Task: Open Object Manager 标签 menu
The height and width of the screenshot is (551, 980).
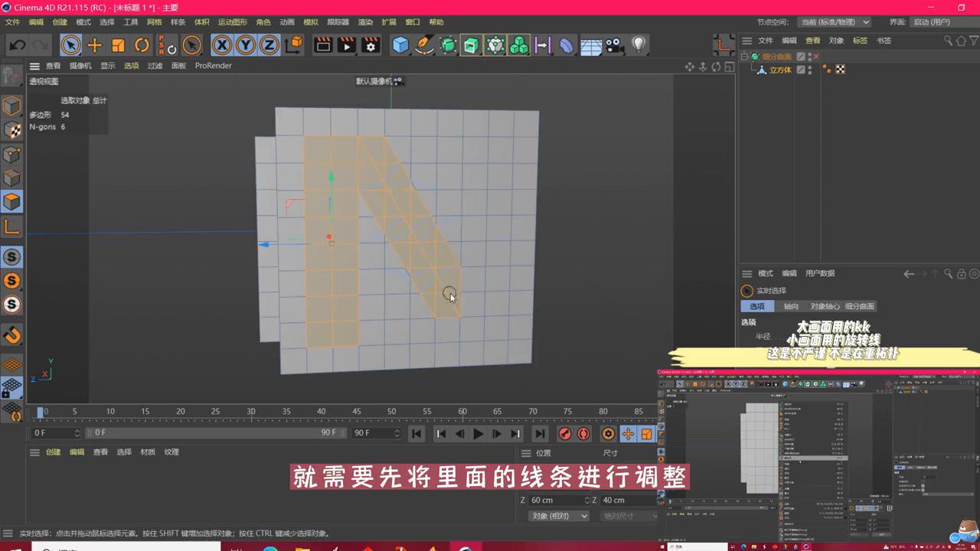Action: pyautogui.click(x=860, y=41)
